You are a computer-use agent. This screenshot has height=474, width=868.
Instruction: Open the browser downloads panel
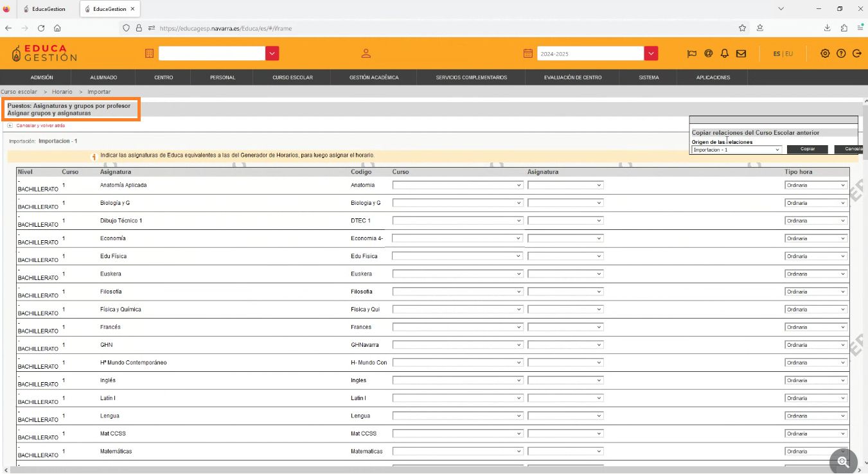[x=828, y=28]
